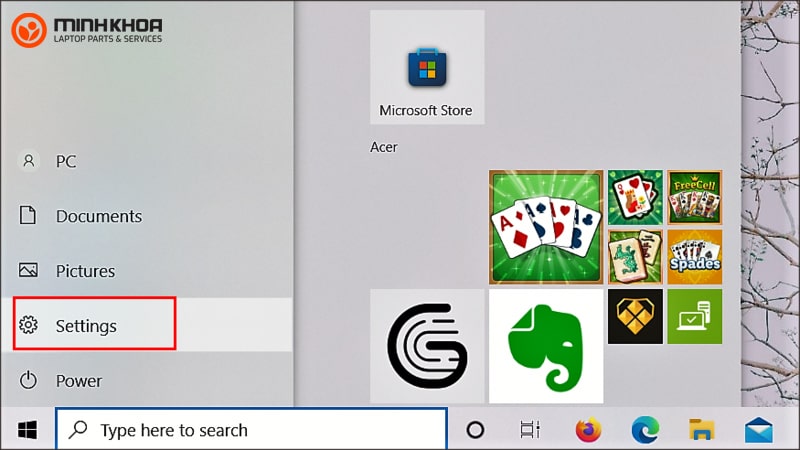Image resolution: width=800 pixels, height=450 pixels.
Task: Open the queen of hearts card game tile
Action: click(635, 197)
